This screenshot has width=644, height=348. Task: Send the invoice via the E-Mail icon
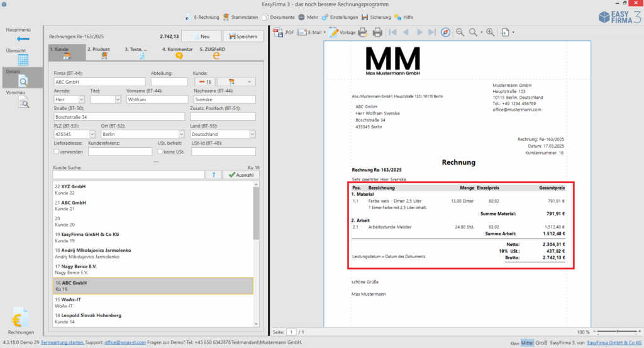click(x=309, y=33)
